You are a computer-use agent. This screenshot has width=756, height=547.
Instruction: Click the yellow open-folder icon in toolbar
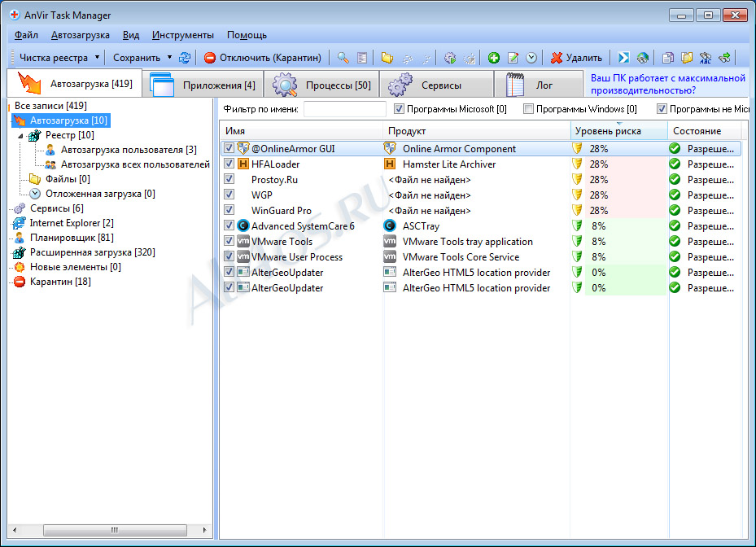pyautogui.click(x=387, y=58)
